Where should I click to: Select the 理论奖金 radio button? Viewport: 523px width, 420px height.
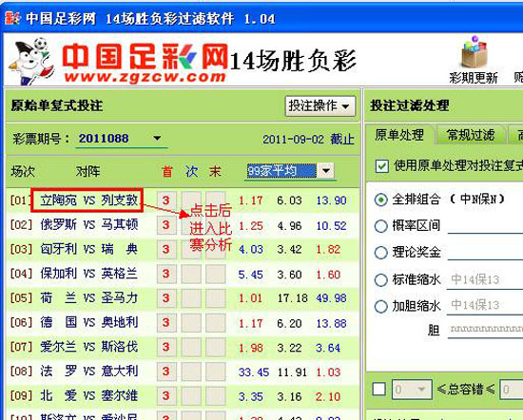click(381, 253)
